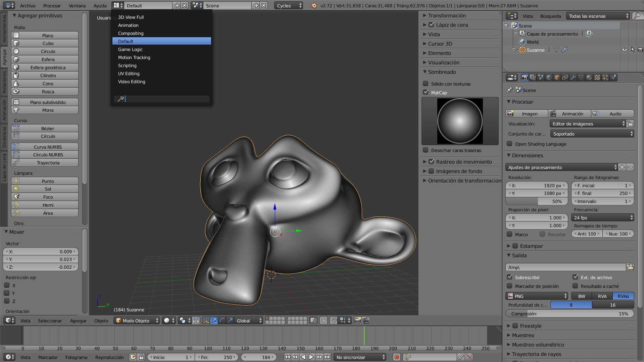Adjust the resolution 50% slider
Screen dimensions: 644x362
point(537,201)
